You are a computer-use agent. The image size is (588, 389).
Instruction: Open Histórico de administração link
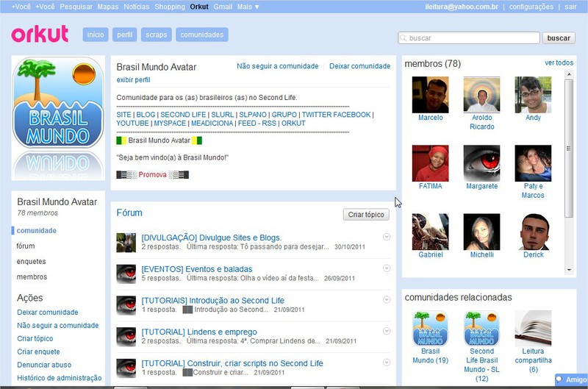pos(60,378)
